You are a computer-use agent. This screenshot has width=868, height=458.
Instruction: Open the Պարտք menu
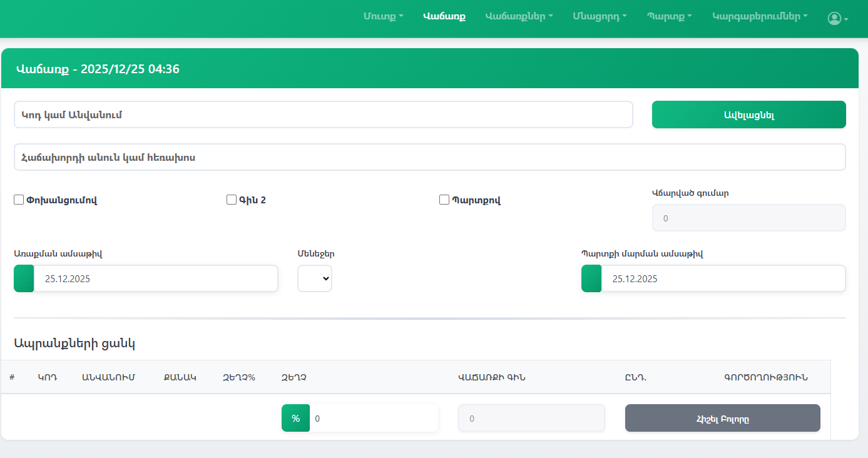(x=669, y=17)
